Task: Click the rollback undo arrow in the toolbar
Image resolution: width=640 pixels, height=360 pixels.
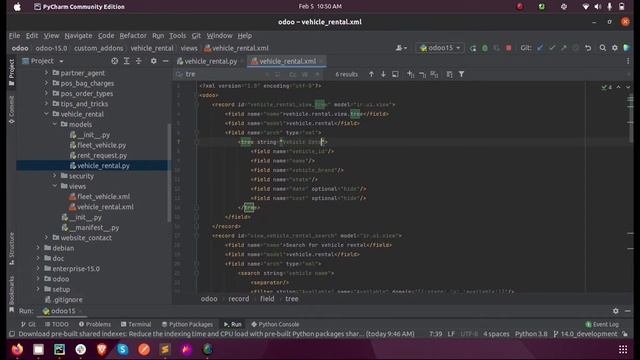Action: coord(588,48)
